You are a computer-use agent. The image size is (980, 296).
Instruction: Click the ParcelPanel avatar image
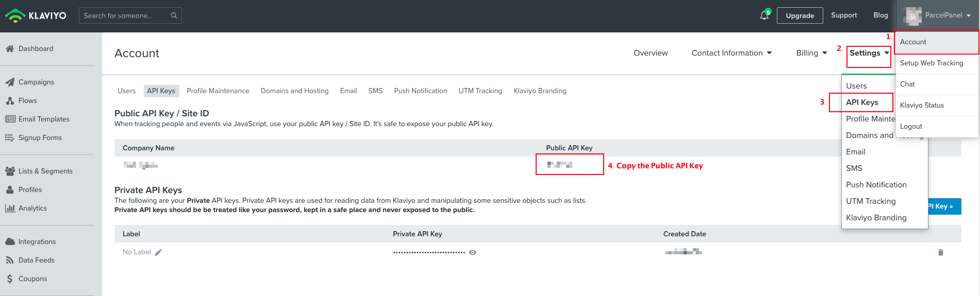pyautogui.click(x=913, y=16)
